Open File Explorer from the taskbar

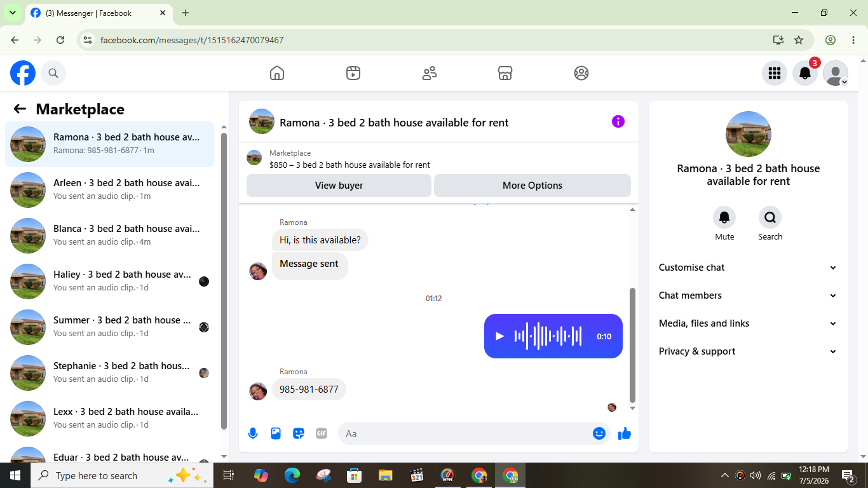[x=385, y=475]
